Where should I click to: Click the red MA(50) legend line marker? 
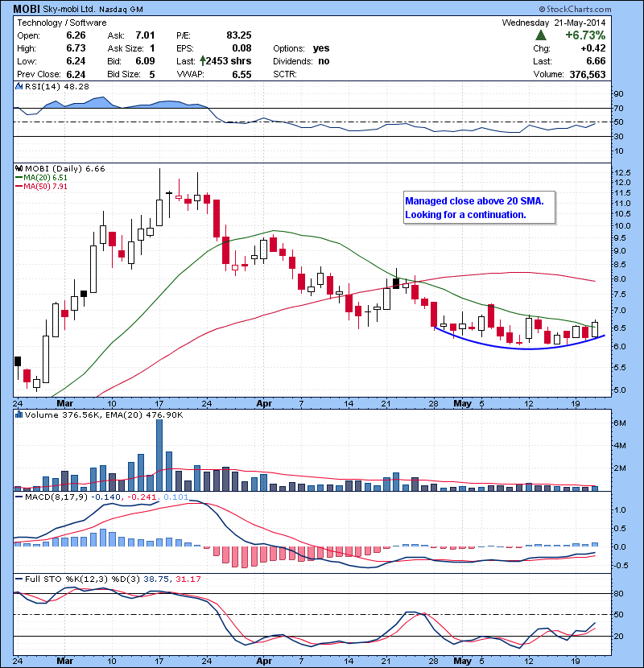[x=19, y=187]
